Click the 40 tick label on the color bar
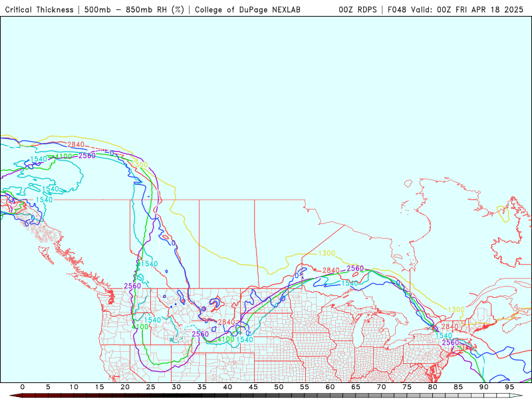532x399 pixels. coord(227,387)
